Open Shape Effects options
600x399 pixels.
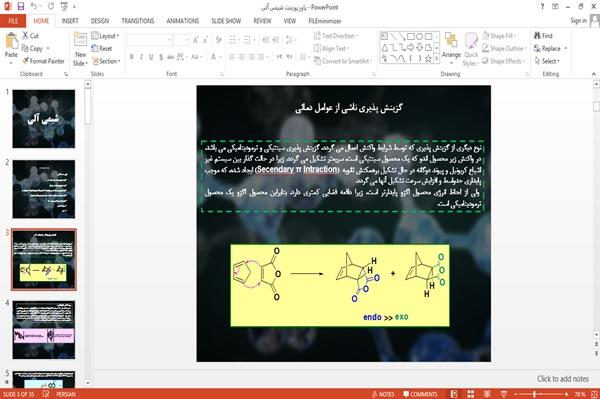click(503, 61)
